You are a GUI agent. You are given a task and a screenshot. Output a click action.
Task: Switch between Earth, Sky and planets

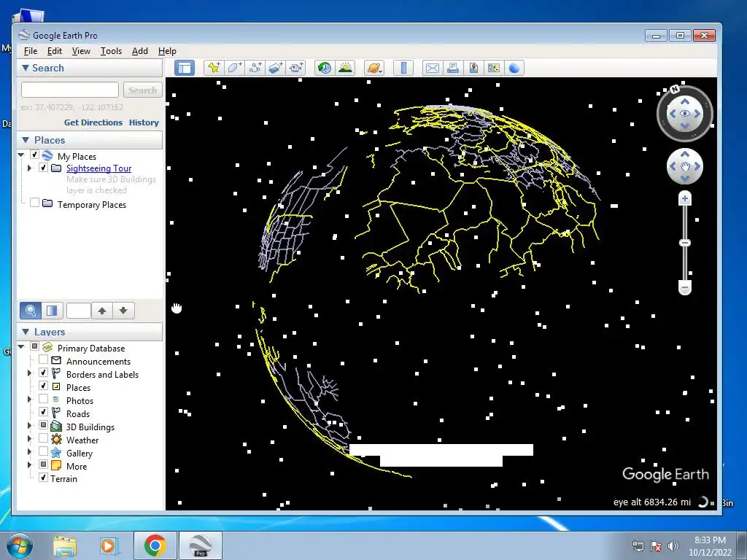[x=374, y=68]
